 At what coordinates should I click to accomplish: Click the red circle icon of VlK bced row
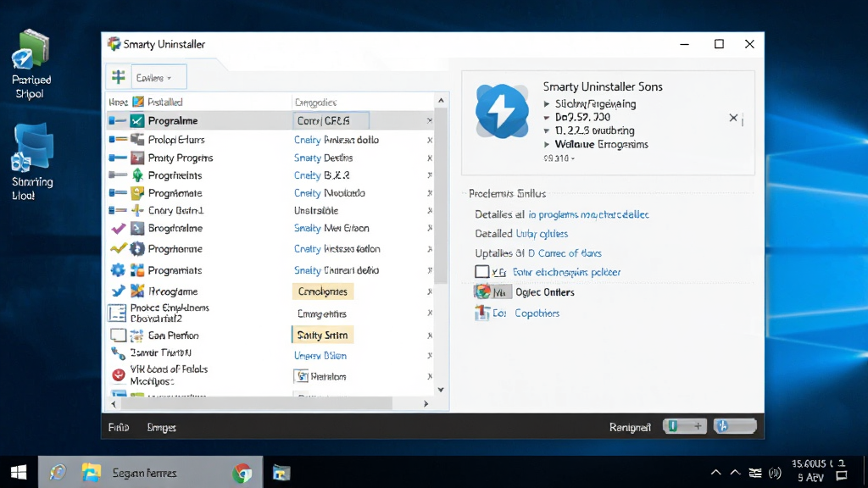click(x=119, y=375)
